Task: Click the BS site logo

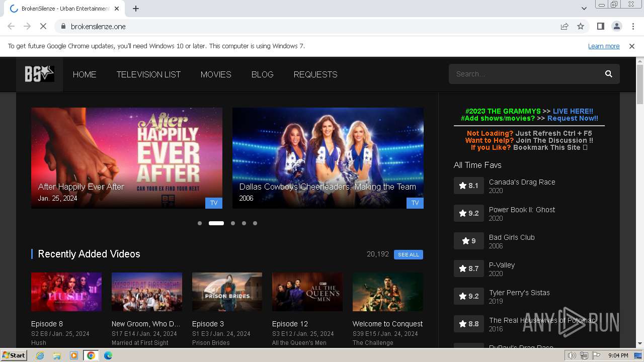Action: pos(39,74)
